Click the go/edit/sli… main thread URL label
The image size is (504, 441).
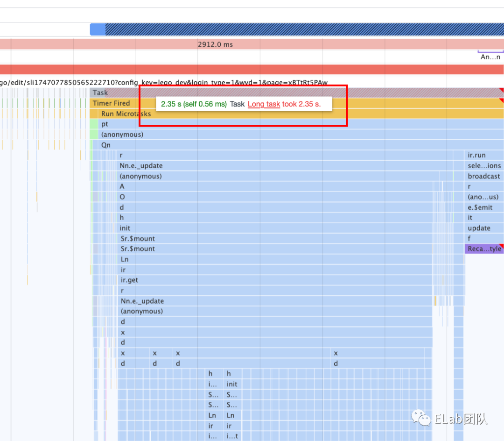click(x=164, y=83)
